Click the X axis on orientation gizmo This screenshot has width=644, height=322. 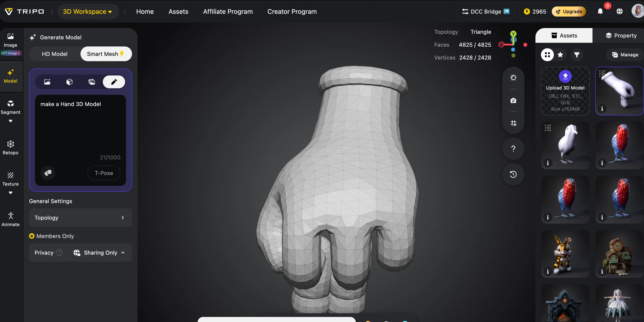[x=501, y=45]
